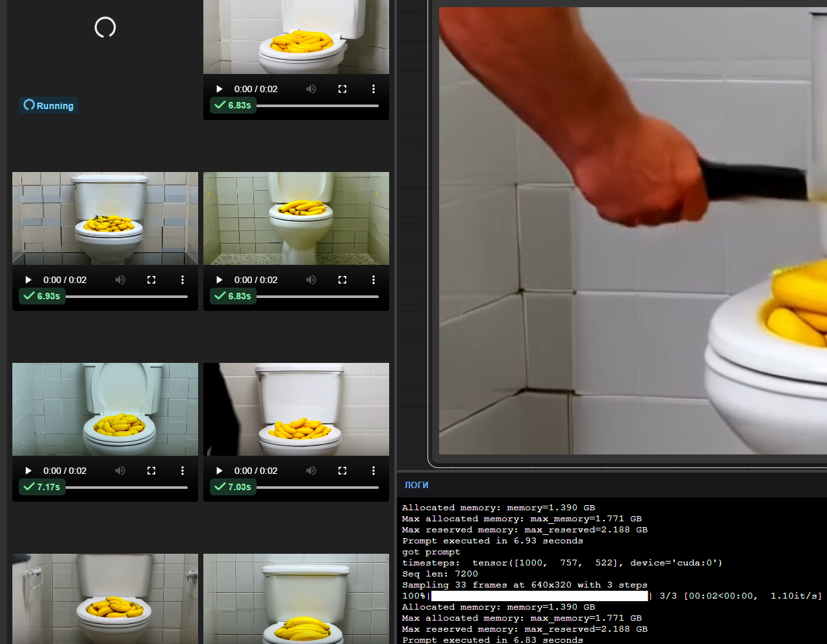Click the log line 'Prompt executed in 6.83 seconds'

(492, 639)
